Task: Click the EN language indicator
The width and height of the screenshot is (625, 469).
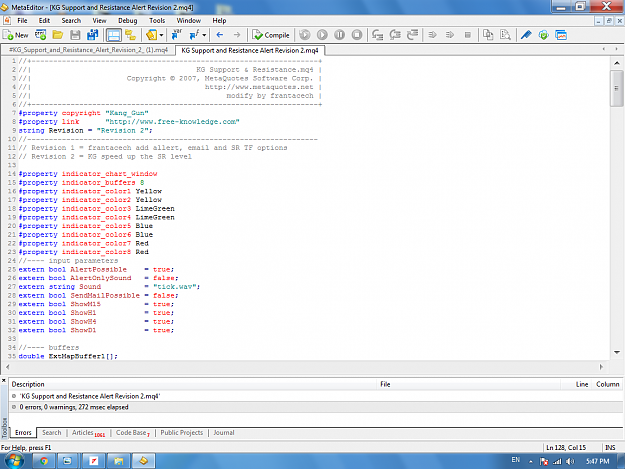Action: pos(516,460)
